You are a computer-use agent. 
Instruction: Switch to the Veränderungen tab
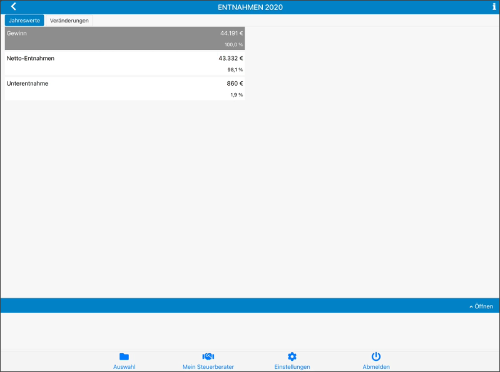pyautogui.click(x=69, y=20)
